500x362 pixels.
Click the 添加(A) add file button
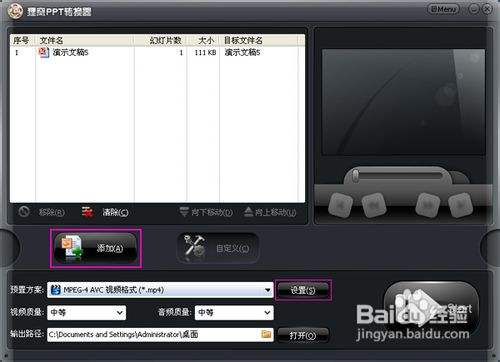coord(96,248)
